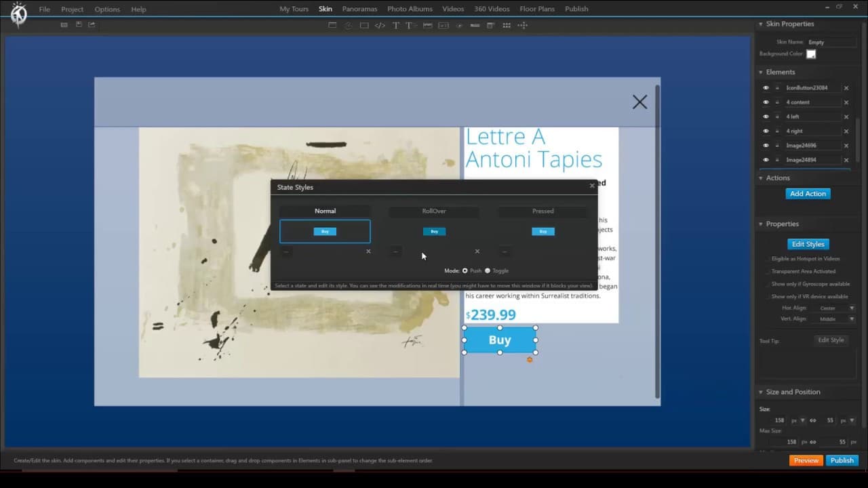The height and width of the screenshot is (488, 868).
Task: Select the Pressed state Buy preview
Action: [543, 231]
